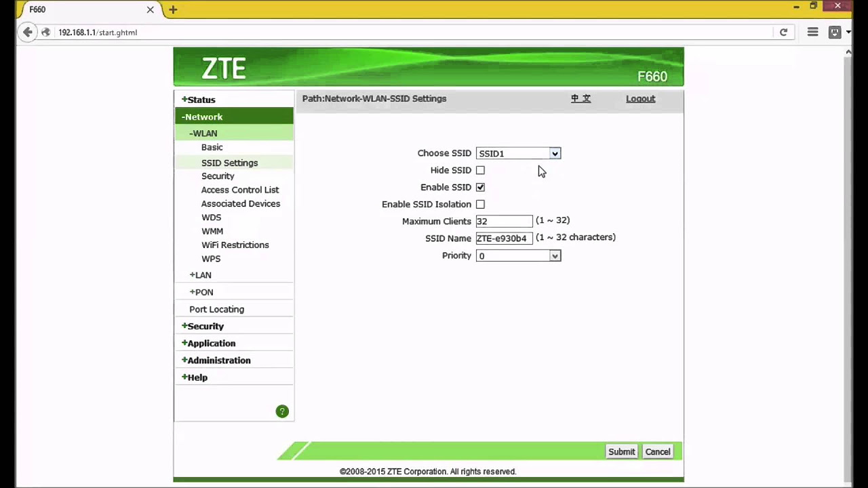Open the WiFi Restrictions page
The image size is (868, 488).
tap(235, 245)
